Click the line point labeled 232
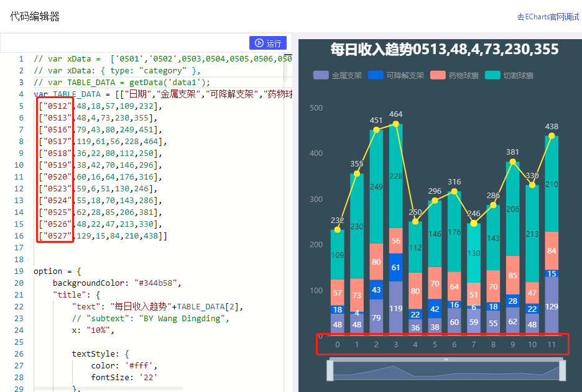 point(337,230)
